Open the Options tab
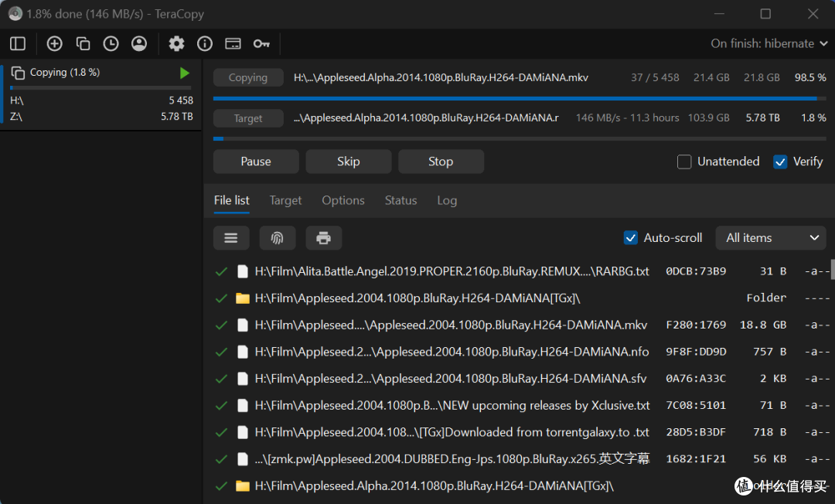The width and height of the screenshot is (835, 504). [343, 201]
